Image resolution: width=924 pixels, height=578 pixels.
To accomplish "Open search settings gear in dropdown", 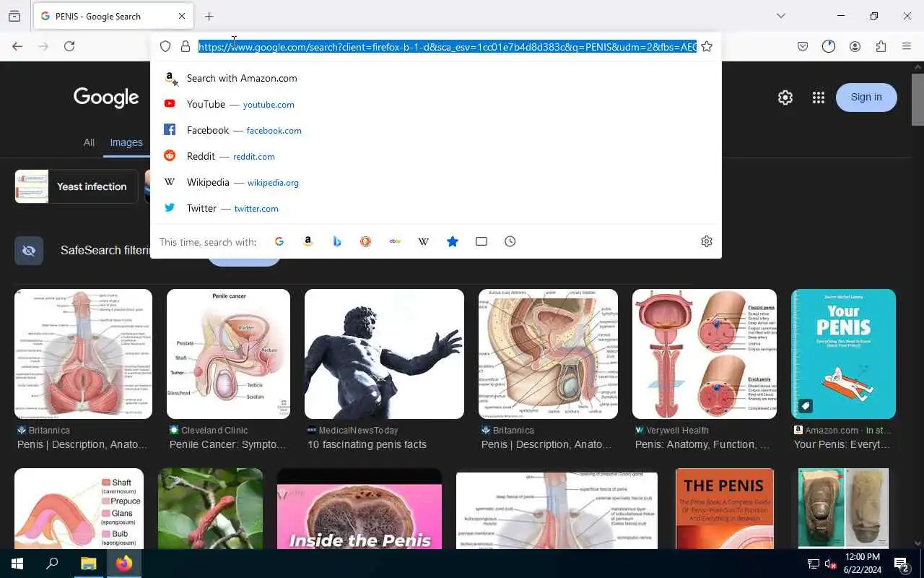I will [x=707, y=241].
